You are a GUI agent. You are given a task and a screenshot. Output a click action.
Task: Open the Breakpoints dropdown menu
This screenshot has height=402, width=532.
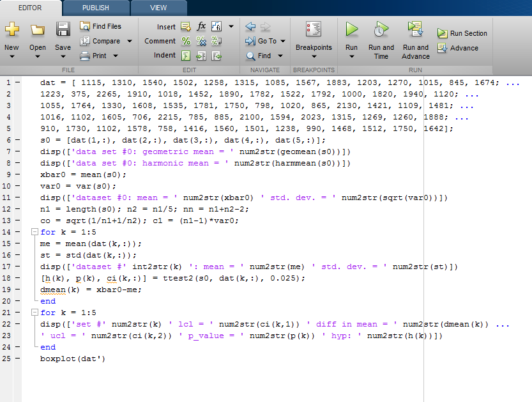tap(314, 56)
